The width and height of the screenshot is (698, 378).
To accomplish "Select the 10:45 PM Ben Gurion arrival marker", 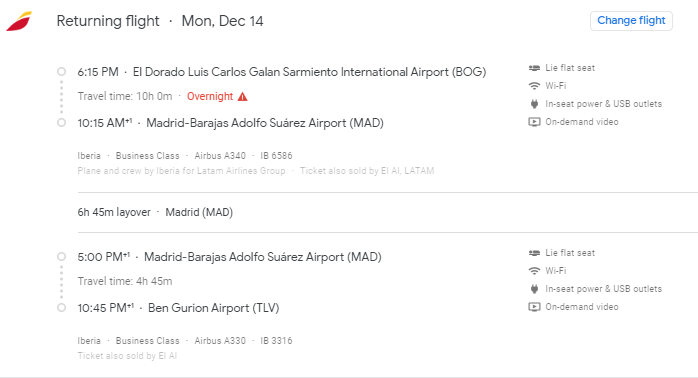I will click(61, 308).
